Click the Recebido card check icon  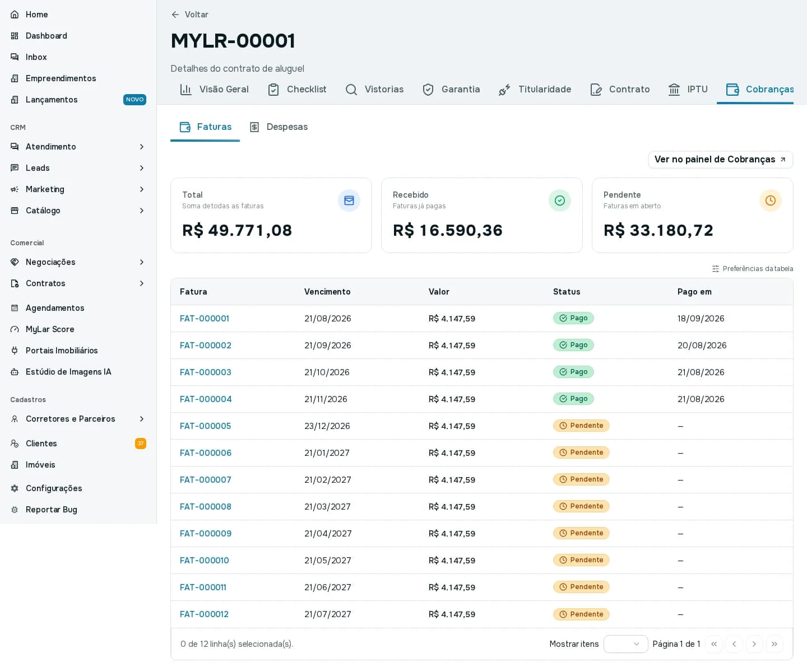(x=560, y=200)
